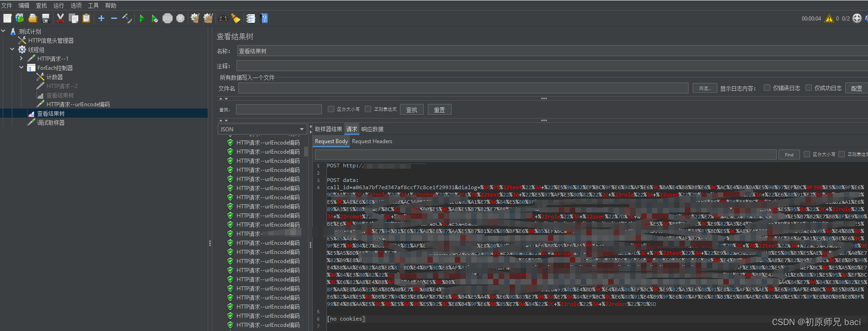Open the 文件 menu
The image size is (868, 331).
tap(7, 5)
